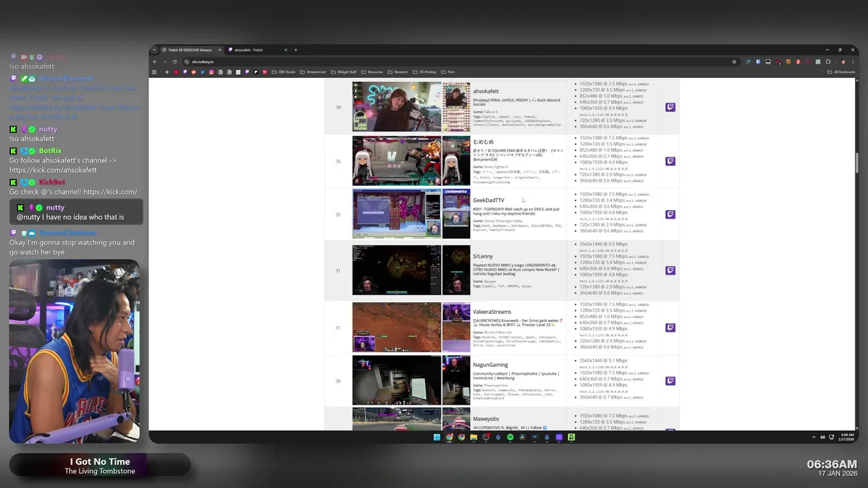Viewport: 868px width, 488px height.
Task: Open Streamer.bot bookmarks folder
Action: (313, 72)
